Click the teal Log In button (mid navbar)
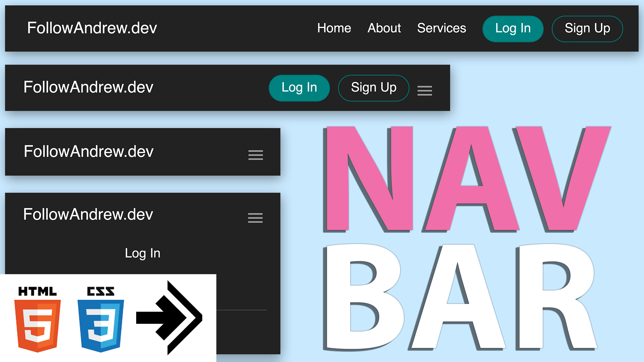This screenshot has height=362, width=644. [x=300, y=88]
